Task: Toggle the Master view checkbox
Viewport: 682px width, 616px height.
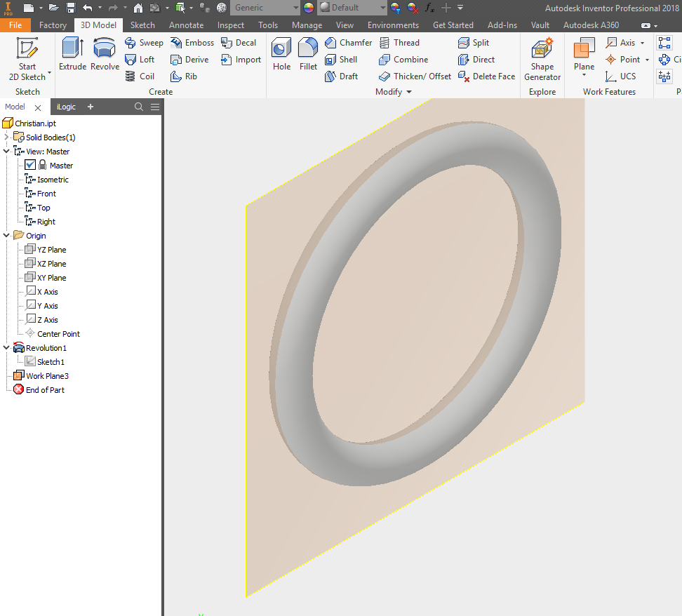Action: tap(29, 165)
